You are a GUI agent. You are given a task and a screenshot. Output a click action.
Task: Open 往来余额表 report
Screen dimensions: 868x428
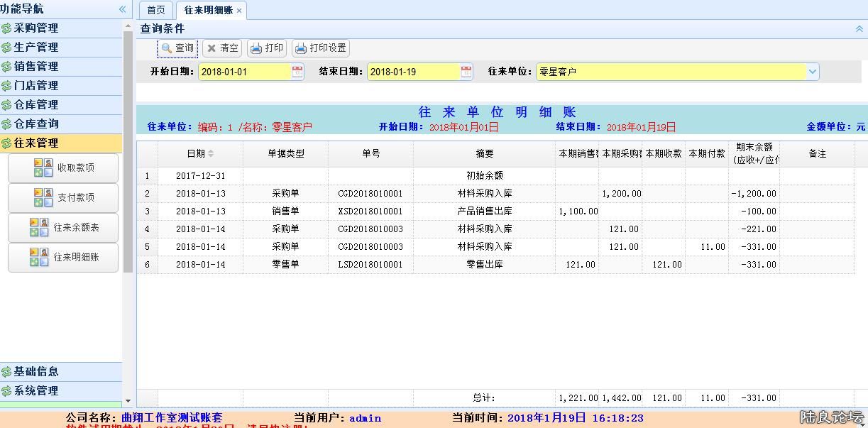click(63, 227)
